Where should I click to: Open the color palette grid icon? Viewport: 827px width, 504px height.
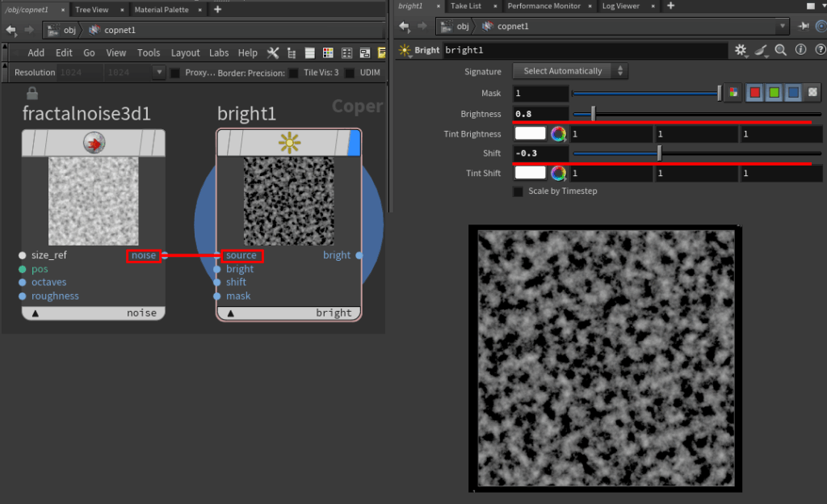click(328, 52)
